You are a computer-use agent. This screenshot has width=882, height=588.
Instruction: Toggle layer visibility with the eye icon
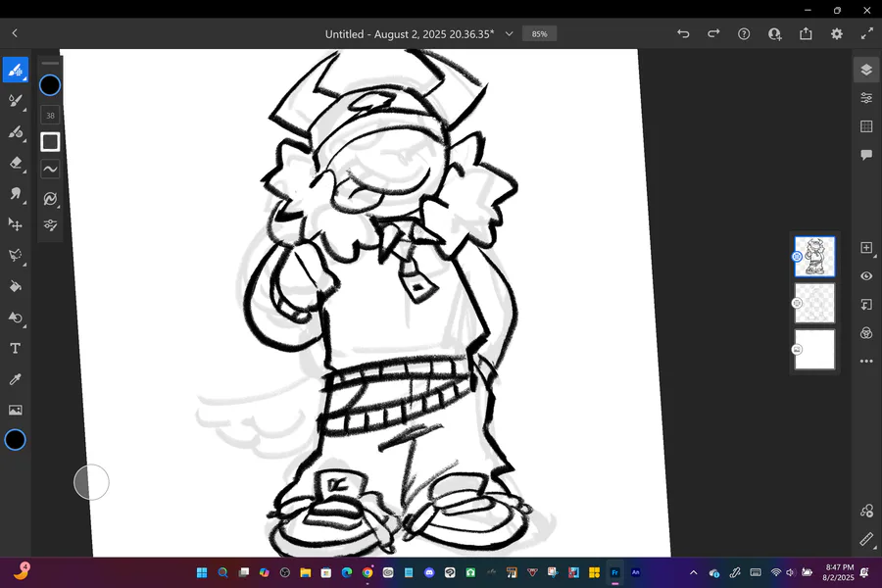[866, 276]
